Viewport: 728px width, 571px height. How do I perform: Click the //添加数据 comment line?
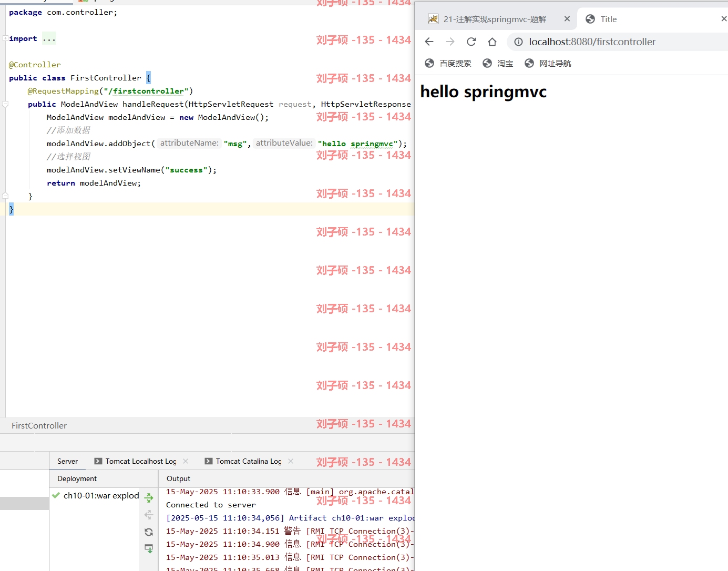point(68,130)
